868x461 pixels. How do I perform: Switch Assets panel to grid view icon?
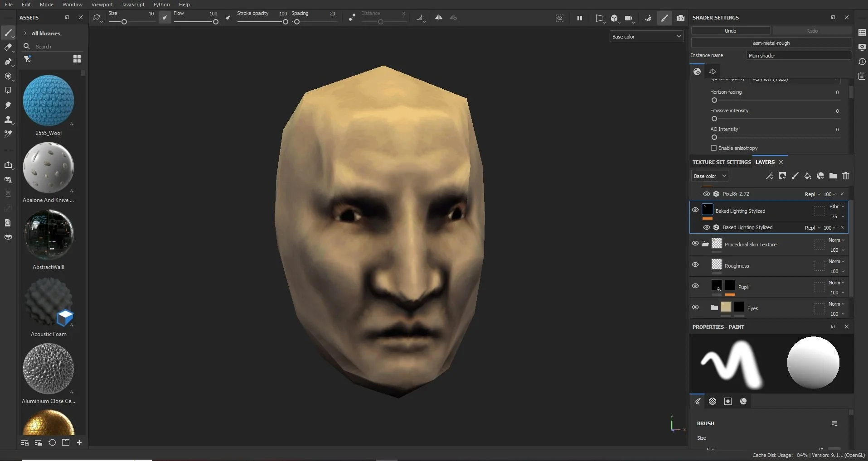tap(77, 59)
